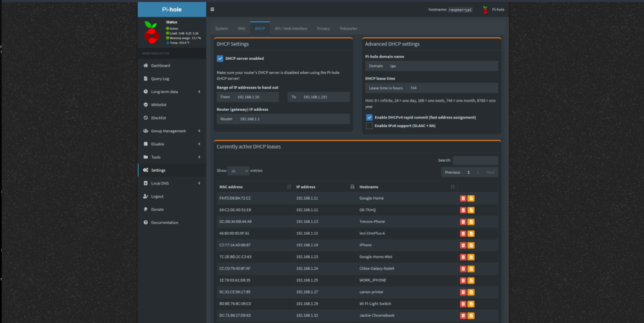This screenshot has height=323, width=644.
Task: Copy Jackie-Chromebook lease to static leases
Action: click(471, 315)
